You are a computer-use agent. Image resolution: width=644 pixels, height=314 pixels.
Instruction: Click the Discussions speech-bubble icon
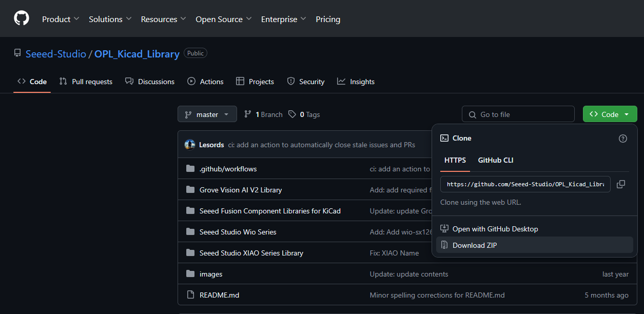tap(129, 81)
